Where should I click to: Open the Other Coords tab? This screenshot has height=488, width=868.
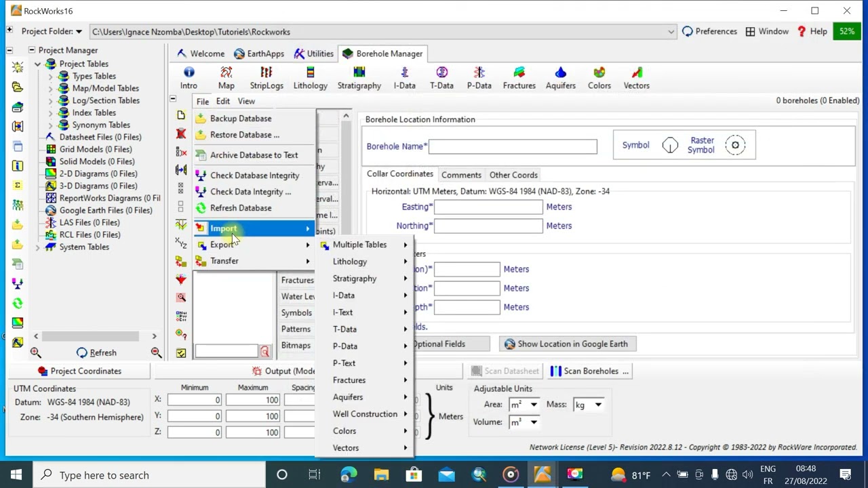pos(513,175)
